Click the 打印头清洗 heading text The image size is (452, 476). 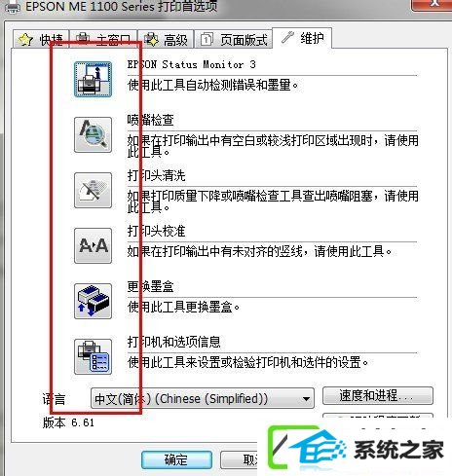156,176
